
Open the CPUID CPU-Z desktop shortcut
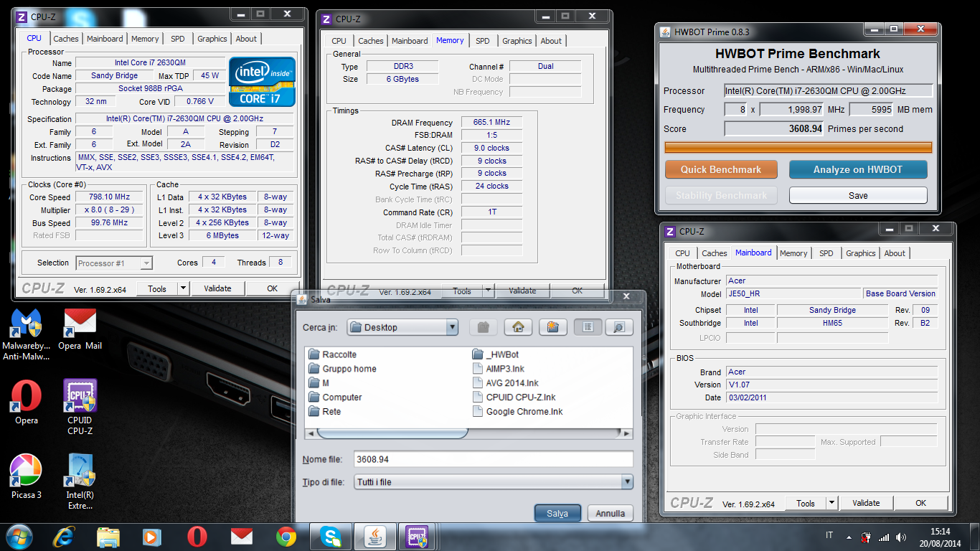80,408
